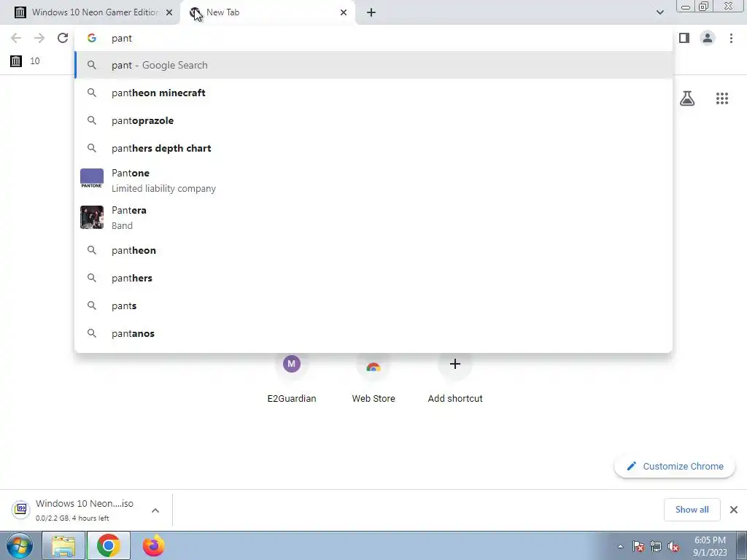Expand the tab search chevron
Image resolution: width=747 pixels, height=560 pixels.
659,12
